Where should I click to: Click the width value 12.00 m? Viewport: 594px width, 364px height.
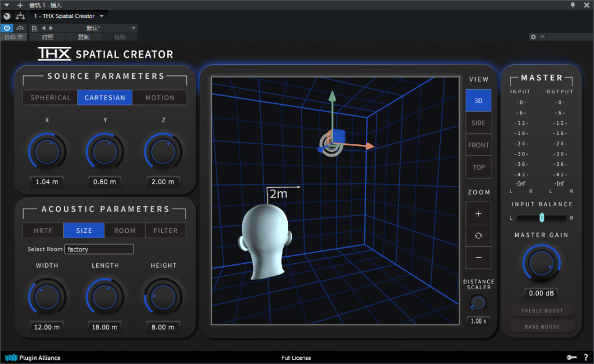coord(47,327)
